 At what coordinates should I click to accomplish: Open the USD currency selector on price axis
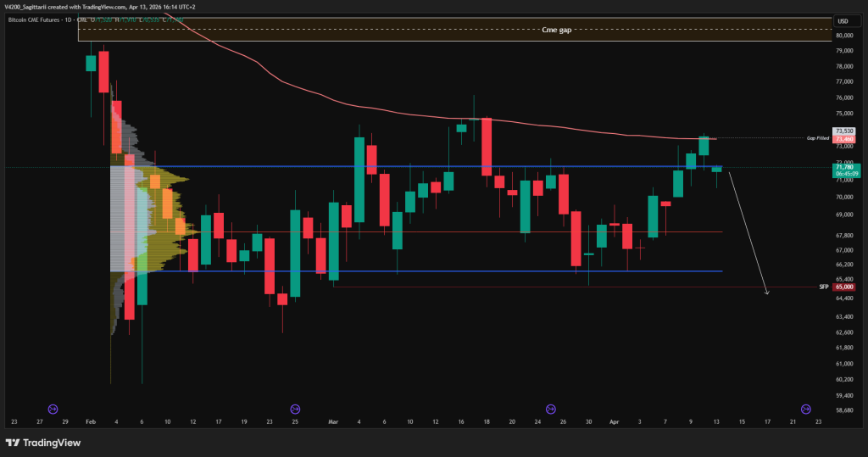click(843, 21)
